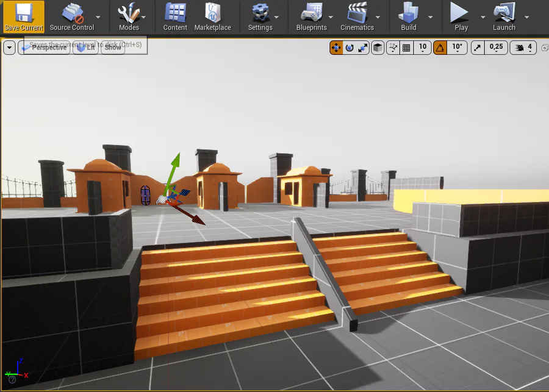549x392 pixels.
Task: Select the capsule actor by the orange building
Action: tap(145, 194)
